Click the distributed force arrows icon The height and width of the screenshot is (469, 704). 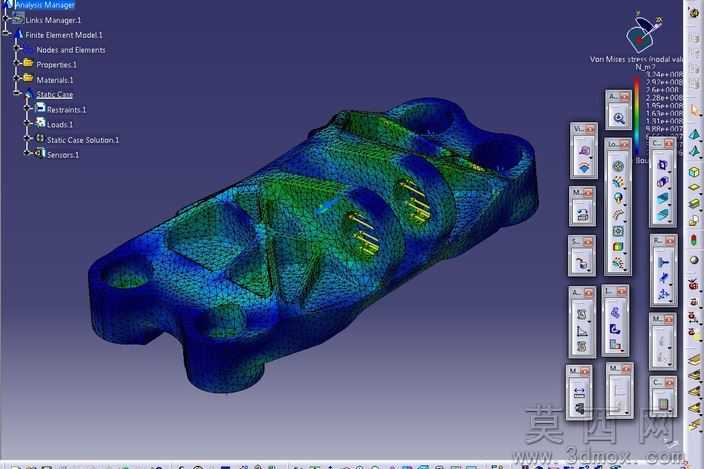pos(618,182)
